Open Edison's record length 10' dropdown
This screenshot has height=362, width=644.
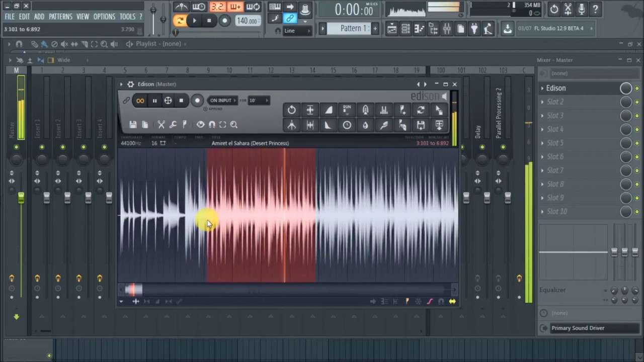[x=259, y=101]
